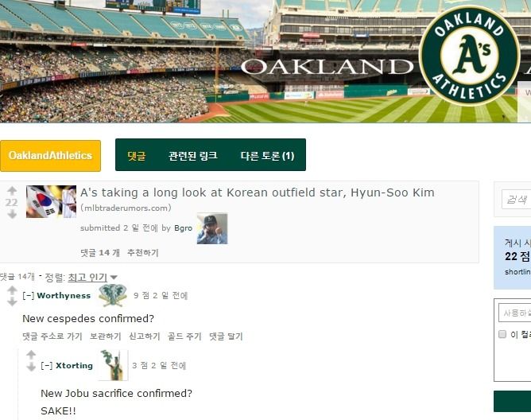Open the post title link
Image resolution: width=531 pixels, height=420 pixels.
(258, 192)
